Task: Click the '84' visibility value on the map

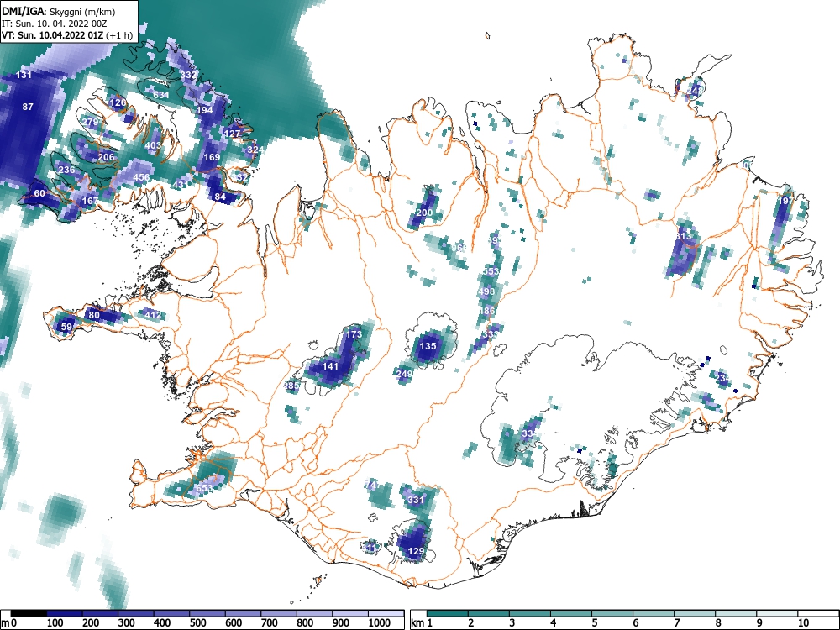Action: [220, 197]
